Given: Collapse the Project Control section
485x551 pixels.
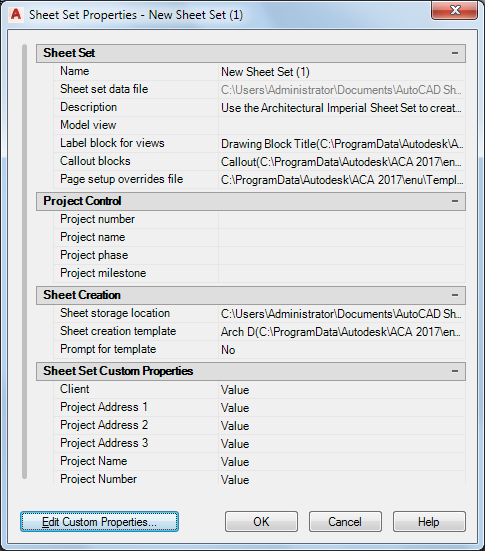Looking at the screenshot, I should tap(454, 201).
